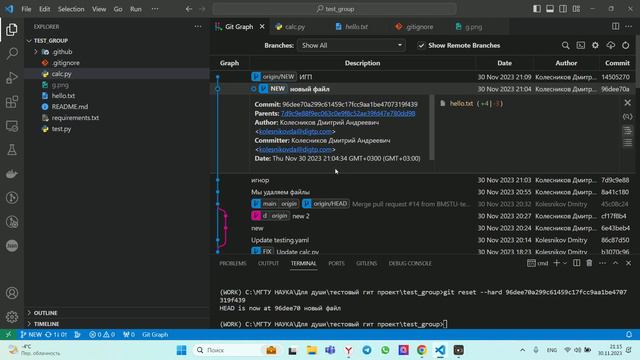Open the Accounts menu
Viewport: 640px width, 360px height.
click(12, 293)
